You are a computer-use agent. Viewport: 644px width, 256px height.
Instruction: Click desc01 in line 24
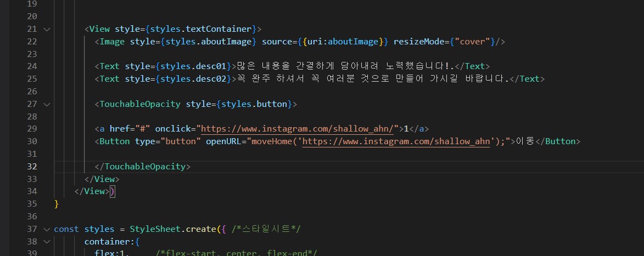click(214, 66)
